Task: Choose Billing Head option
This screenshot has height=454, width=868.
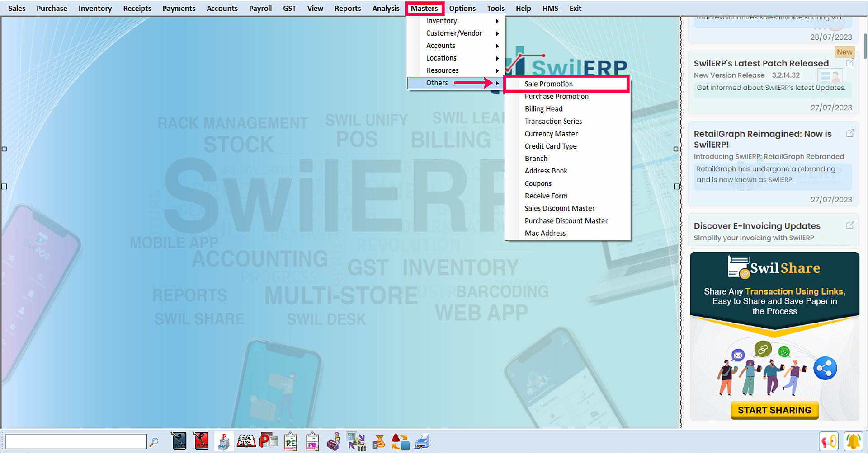Action: click(x=568, y=109)
